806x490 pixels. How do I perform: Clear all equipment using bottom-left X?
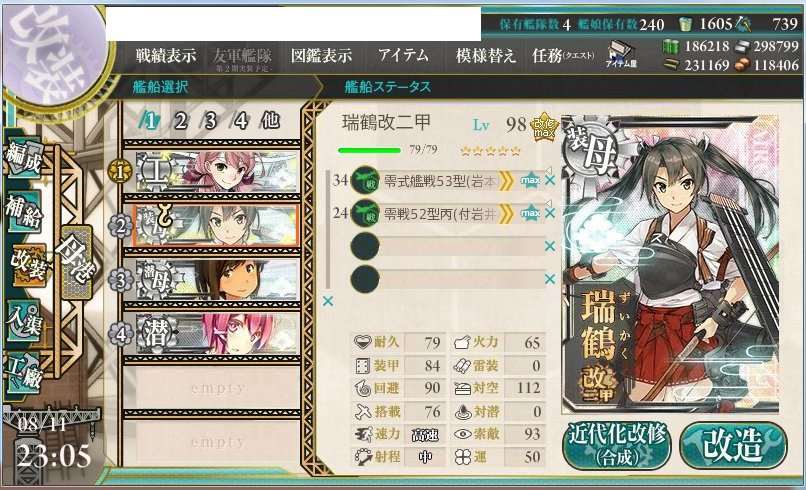point(327,301)
